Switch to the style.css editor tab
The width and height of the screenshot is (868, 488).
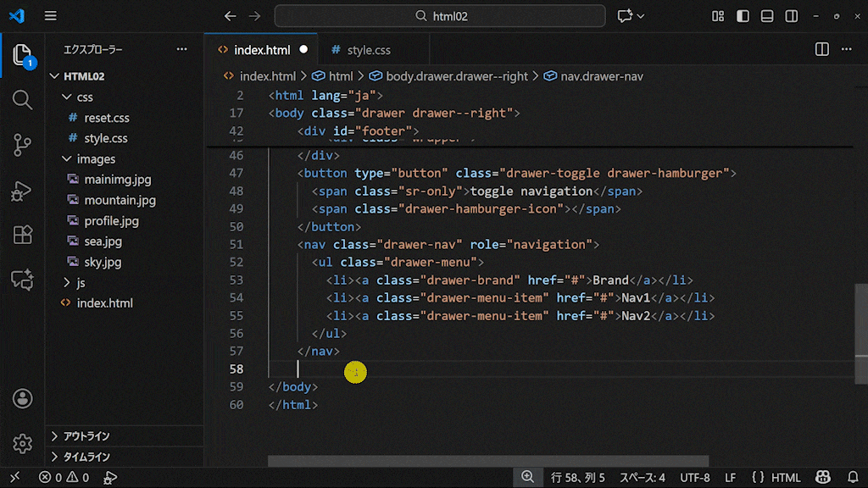click(368, 50)
